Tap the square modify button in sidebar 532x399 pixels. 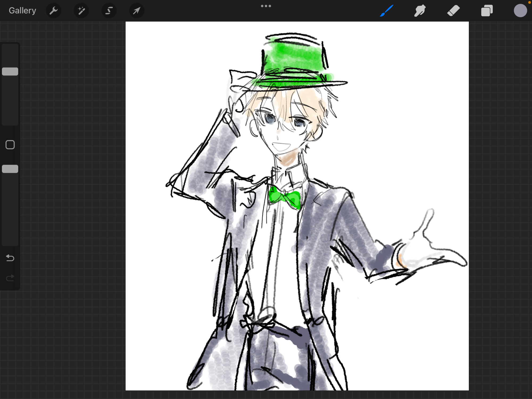[x=10, y=145]
